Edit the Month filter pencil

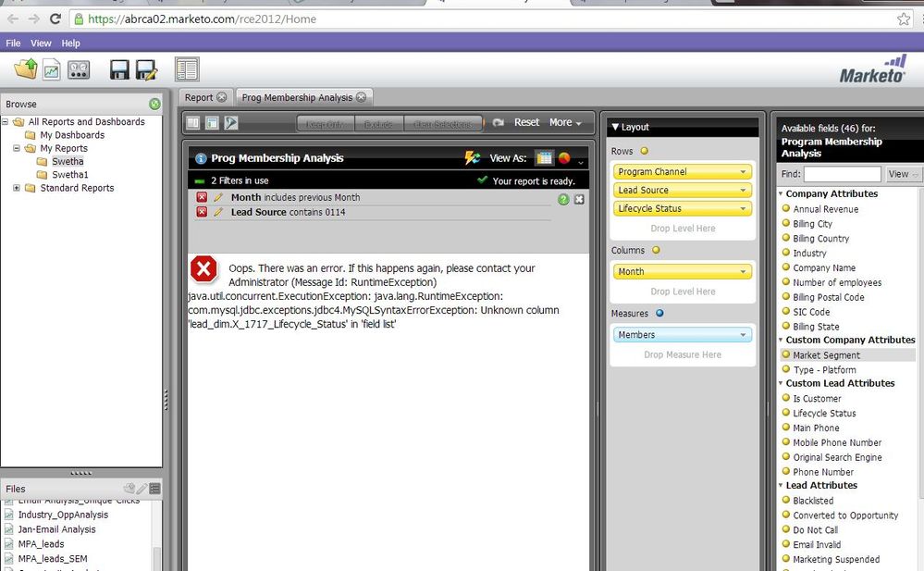click(218, 197)
